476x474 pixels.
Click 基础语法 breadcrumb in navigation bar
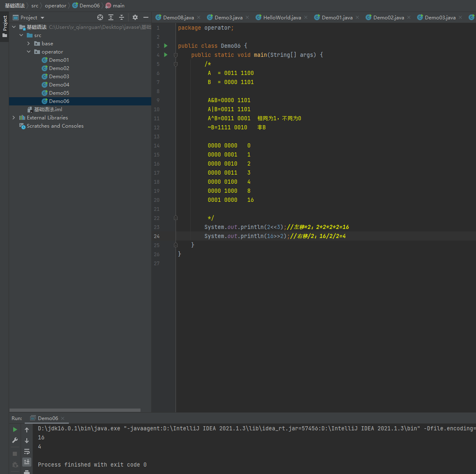pyautogui.click(x=14, y=6)
